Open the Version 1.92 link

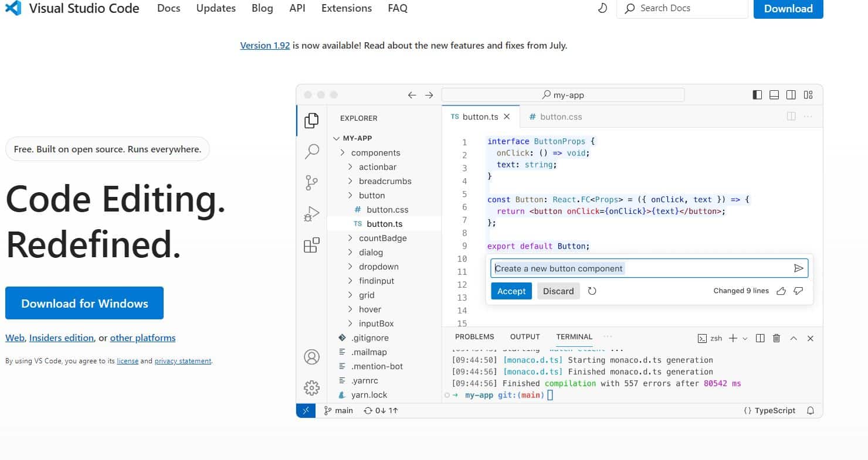click(x=265, y=45)
